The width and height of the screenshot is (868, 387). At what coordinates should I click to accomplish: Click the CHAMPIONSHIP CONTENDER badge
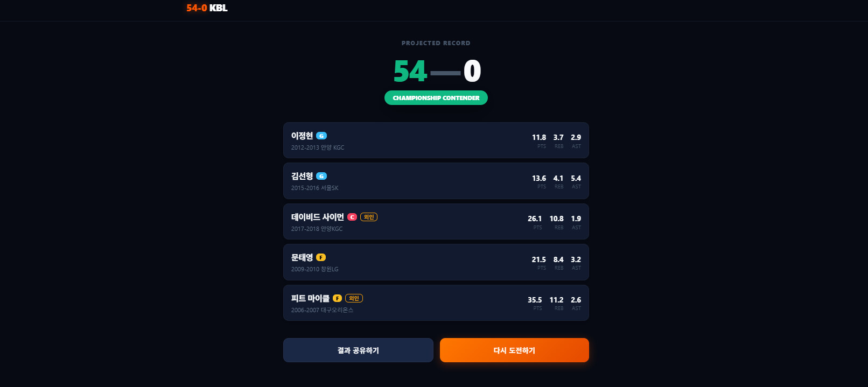pyautogui.click(x=436, y=98)
